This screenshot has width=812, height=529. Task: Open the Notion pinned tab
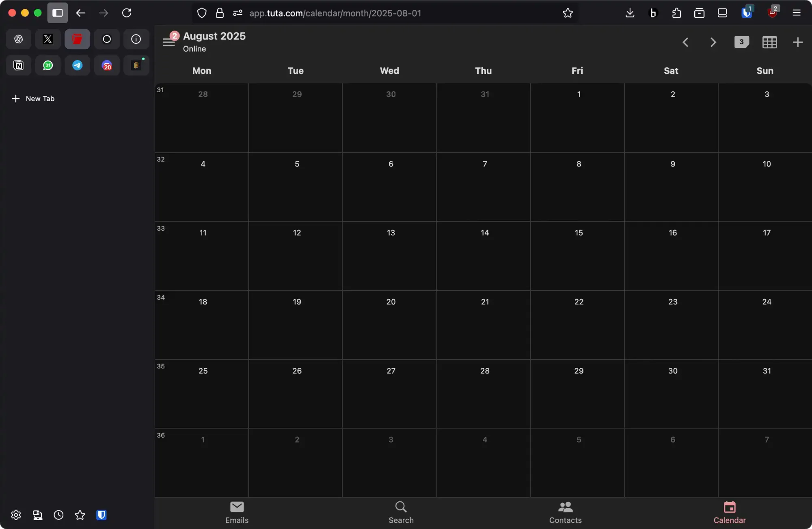(x=19, y=65)
